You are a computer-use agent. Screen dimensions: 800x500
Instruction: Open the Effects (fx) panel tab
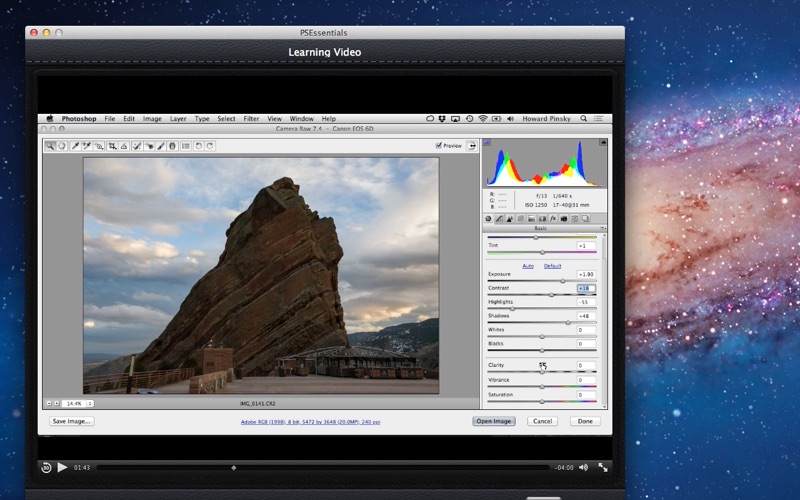coord(553,218)
